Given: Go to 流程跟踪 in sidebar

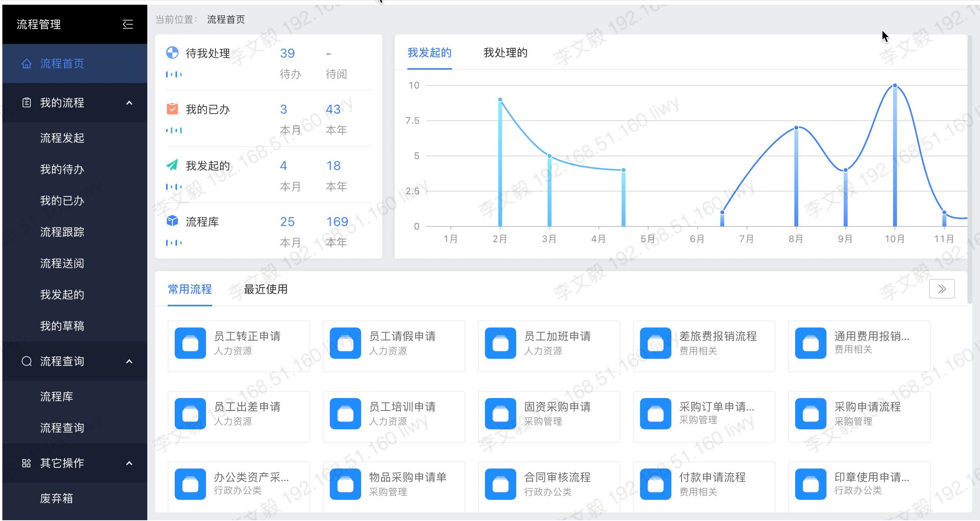Looking at the screenshot, I should (x=75, y=232).
